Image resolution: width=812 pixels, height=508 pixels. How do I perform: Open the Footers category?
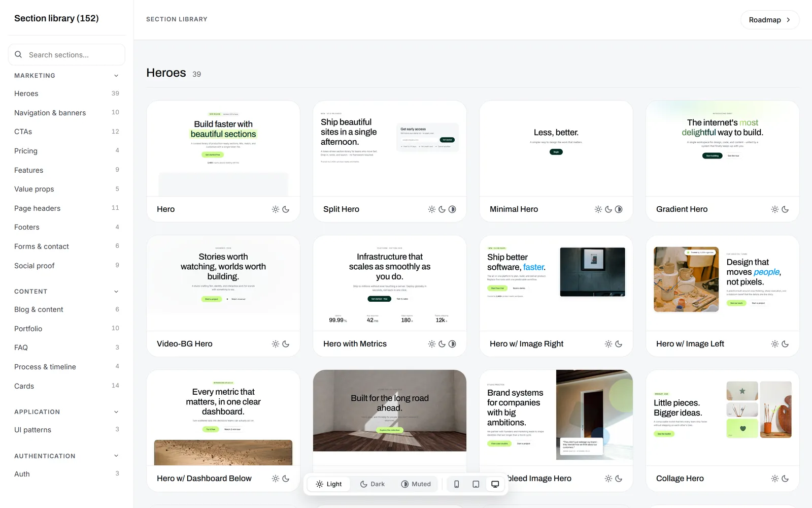coord(66,227)
